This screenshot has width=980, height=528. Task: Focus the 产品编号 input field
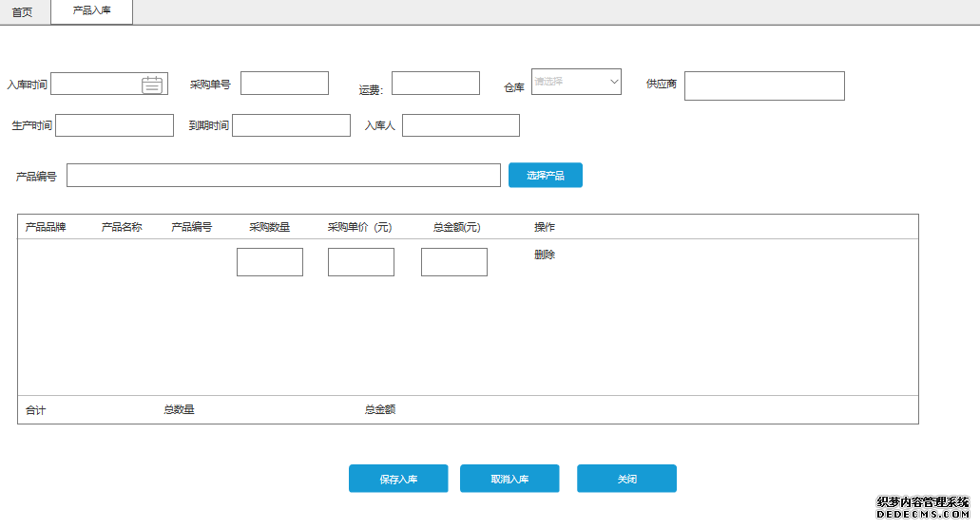click(283, 176)
